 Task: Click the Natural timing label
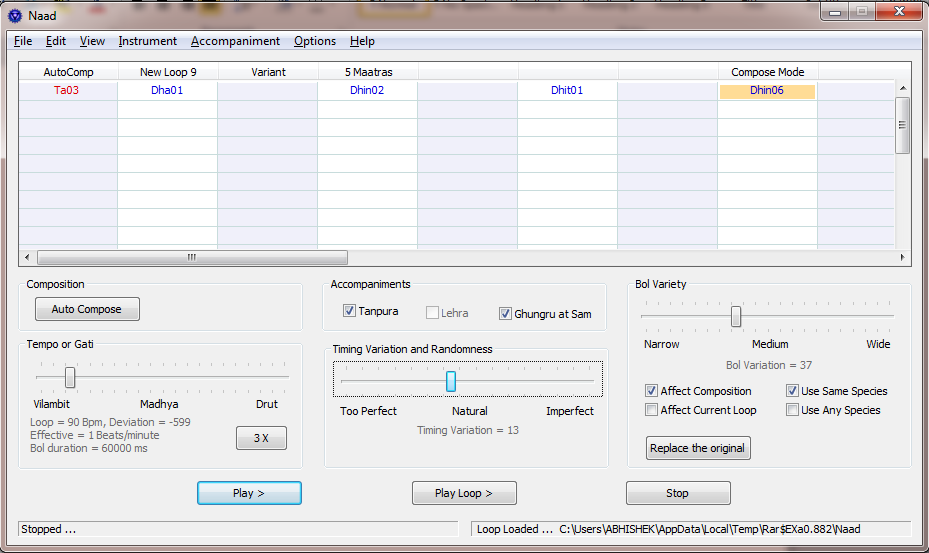pos(470,411)
